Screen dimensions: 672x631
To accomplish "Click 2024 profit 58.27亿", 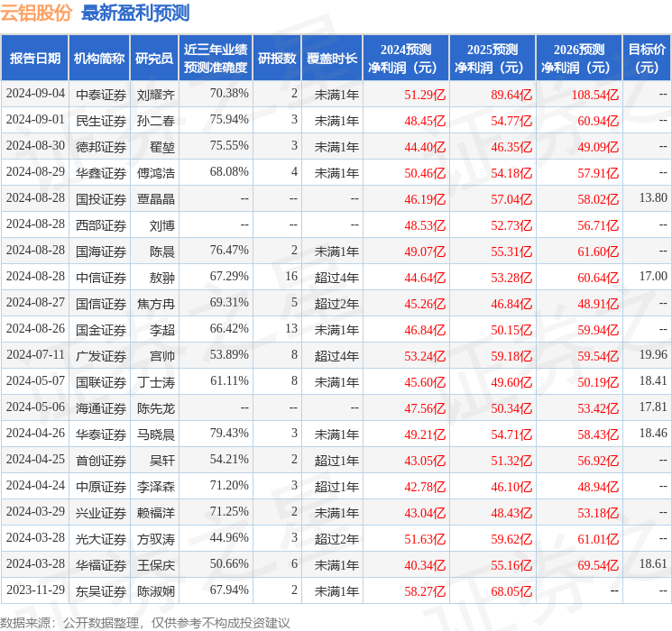I will click(425, 591).
